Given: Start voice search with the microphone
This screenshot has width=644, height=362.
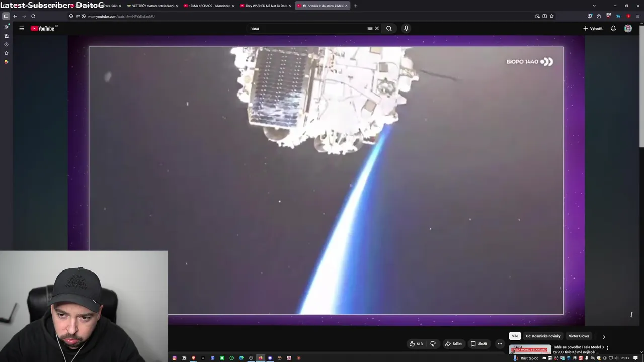Looking at the screenshot, I should coord(406,28).
